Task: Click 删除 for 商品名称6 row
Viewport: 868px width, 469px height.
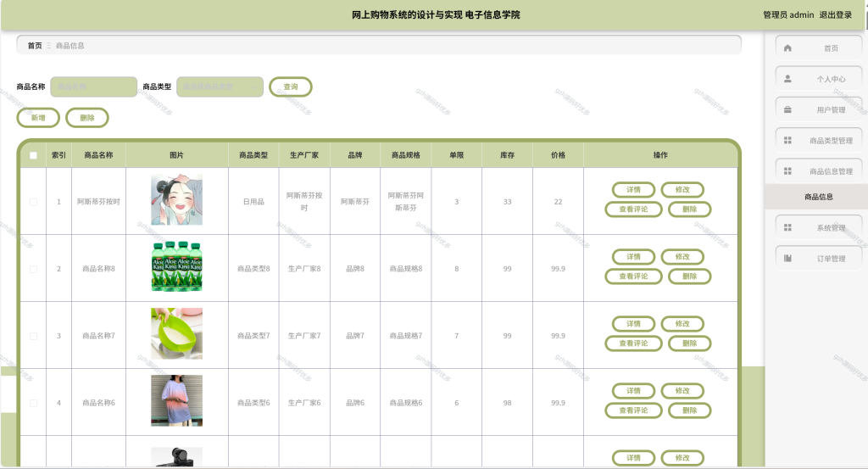Action: click(x=690, y=410)
